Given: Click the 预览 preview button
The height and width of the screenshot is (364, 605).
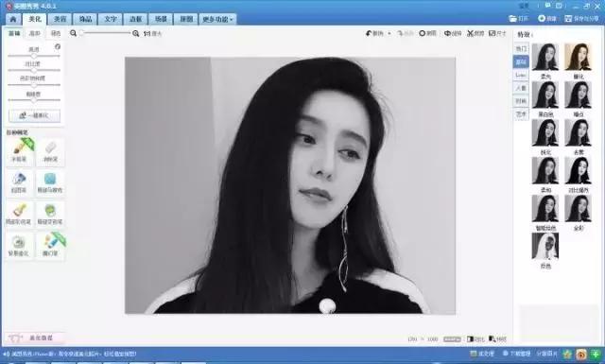Looking at the screenshot, I should coord(497,339).
